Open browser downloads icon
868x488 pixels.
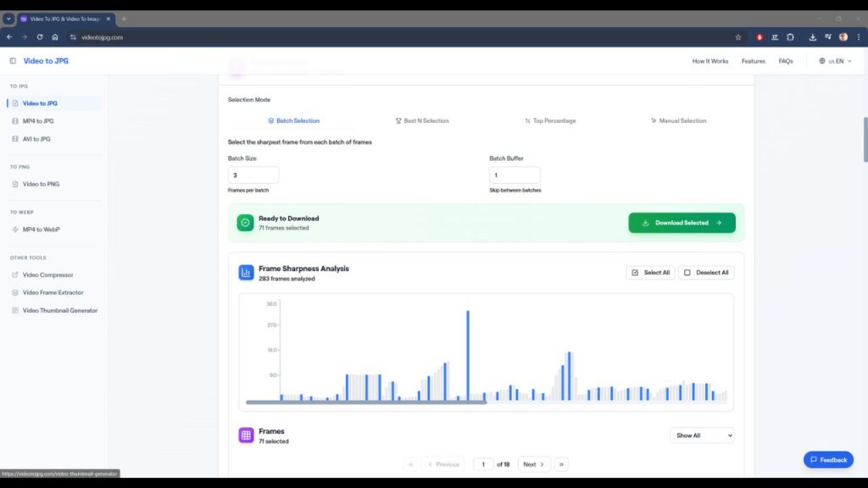point(813,37)
